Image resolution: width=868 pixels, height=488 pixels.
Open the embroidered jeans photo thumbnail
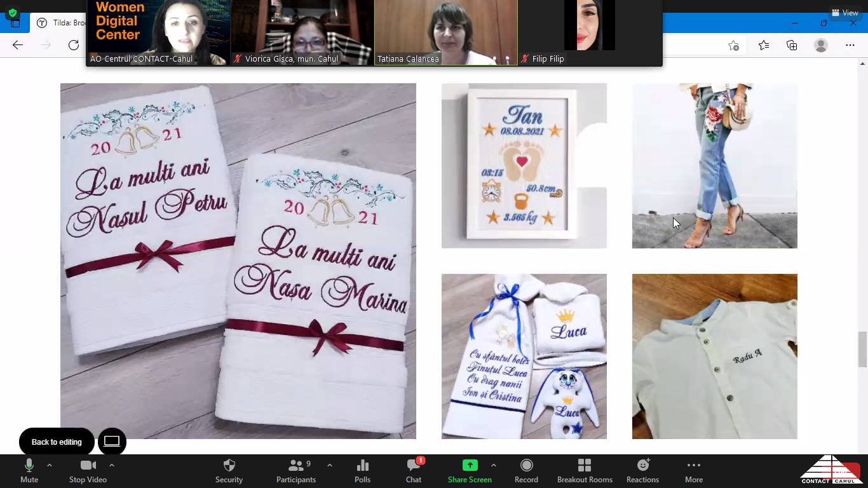(714, 166)
